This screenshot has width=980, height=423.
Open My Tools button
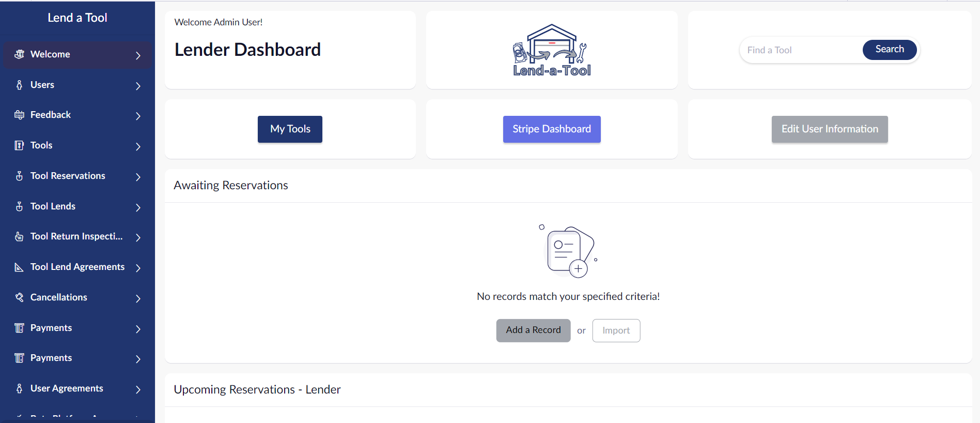click(290, 129)
